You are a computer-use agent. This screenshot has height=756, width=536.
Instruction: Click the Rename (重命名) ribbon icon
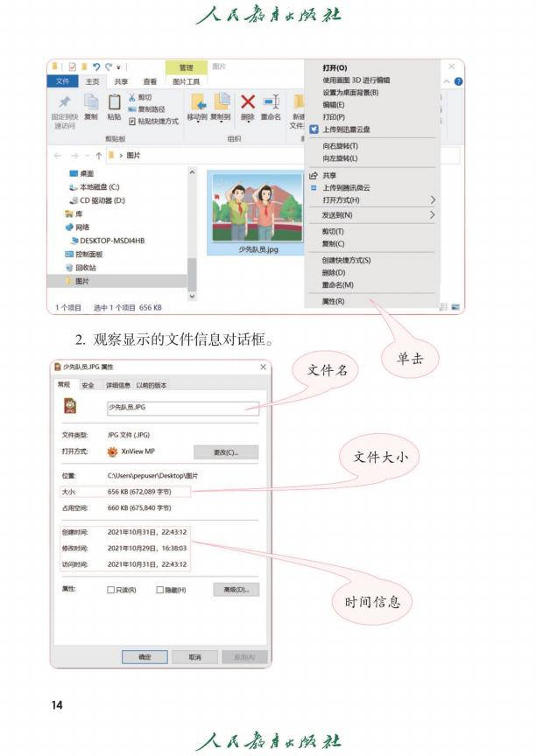click(272, 101)
